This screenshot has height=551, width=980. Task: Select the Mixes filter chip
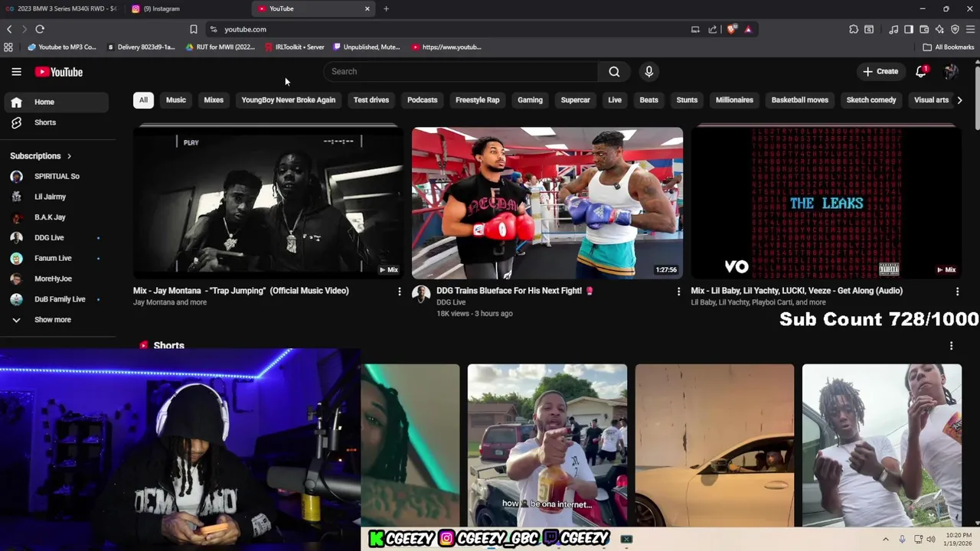click(214, 100)
